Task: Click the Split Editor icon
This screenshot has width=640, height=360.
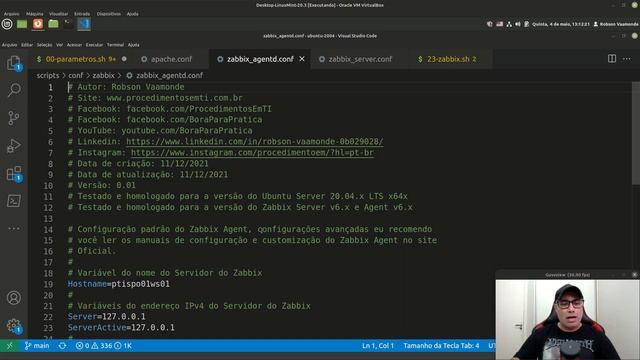Action: point(611,59)
